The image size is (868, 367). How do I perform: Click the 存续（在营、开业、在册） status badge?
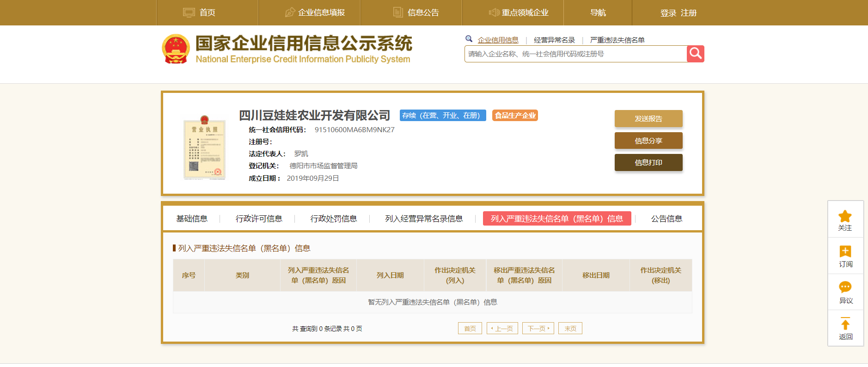tap(443, 116)
